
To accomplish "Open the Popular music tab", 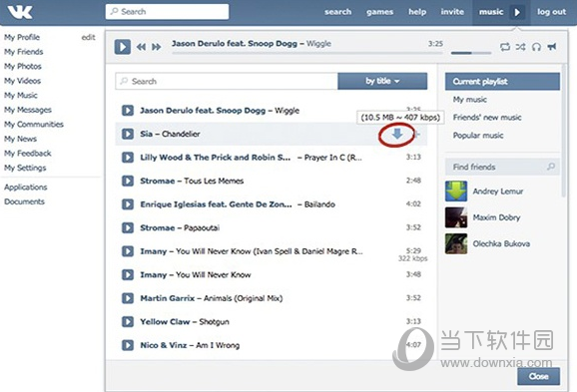I will pos(478,136).
